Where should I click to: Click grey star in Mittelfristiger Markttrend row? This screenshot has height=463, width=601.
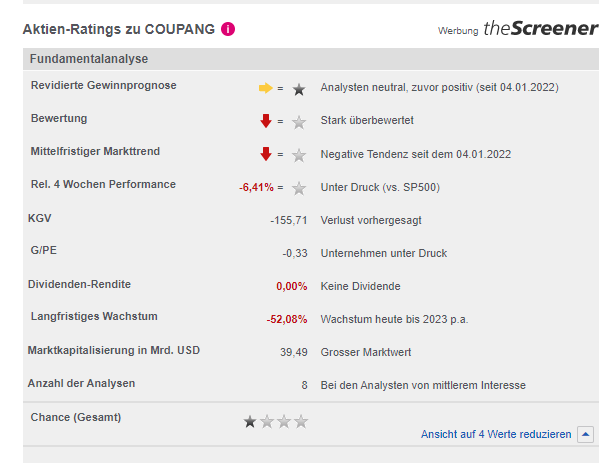(298, 155)
